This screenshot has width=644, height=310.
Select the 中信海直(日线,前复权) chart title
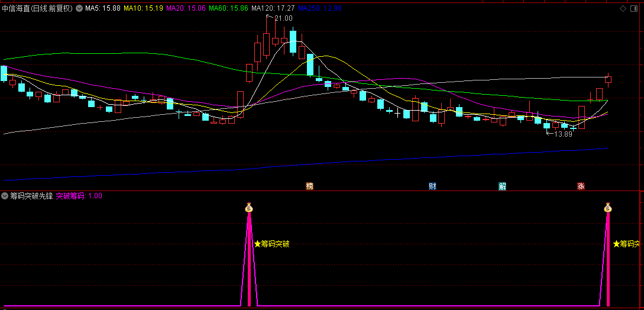click(x=37, y=8)
